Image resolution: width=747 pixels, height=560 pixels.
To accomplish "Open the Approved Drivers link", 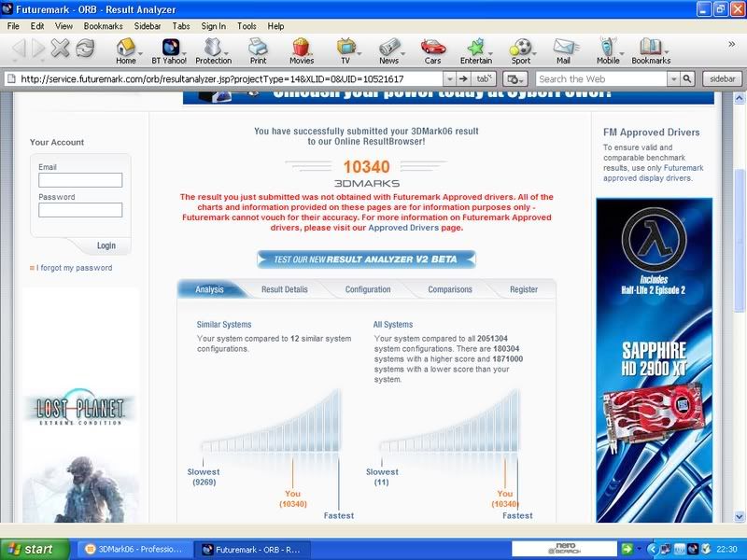I will [403, 228].
